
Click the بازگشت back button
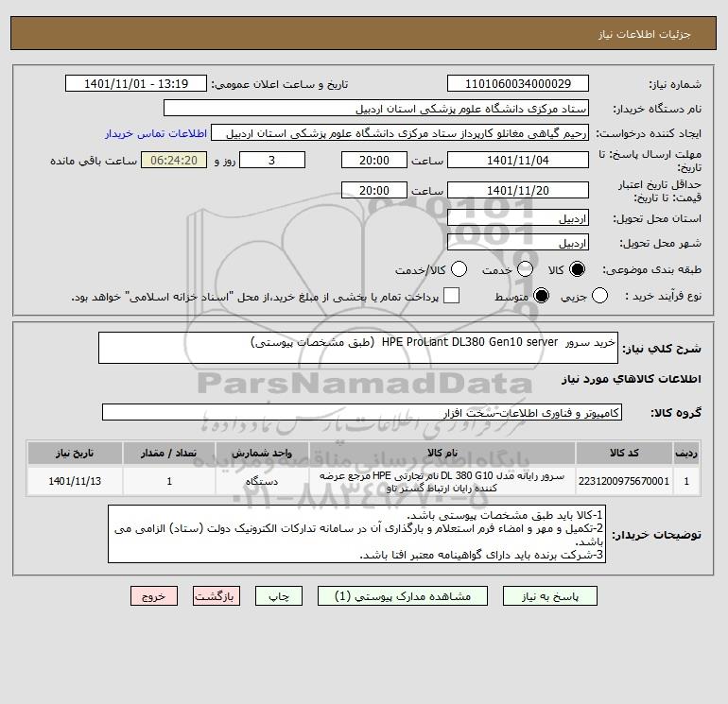tap(217, 596)
